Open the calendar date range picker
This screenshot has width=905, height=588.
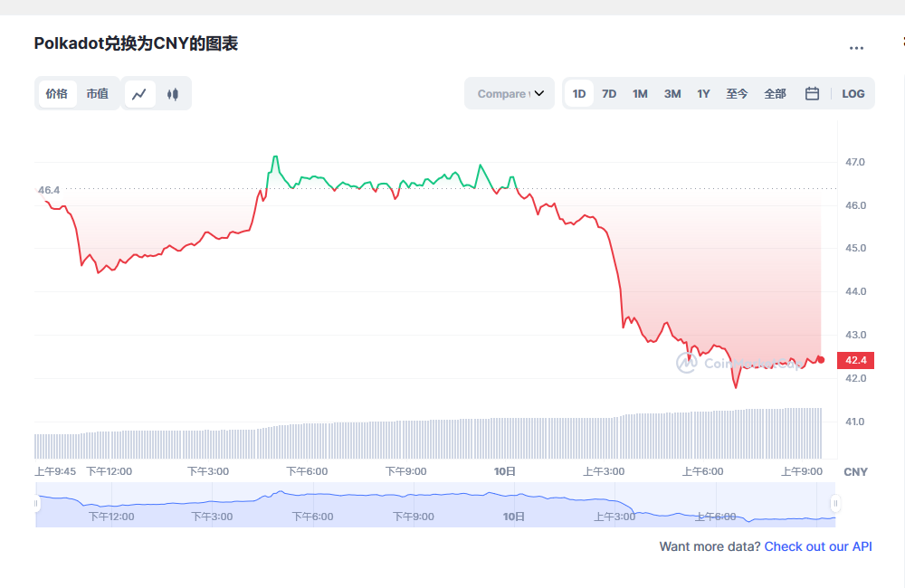point(812,93)
